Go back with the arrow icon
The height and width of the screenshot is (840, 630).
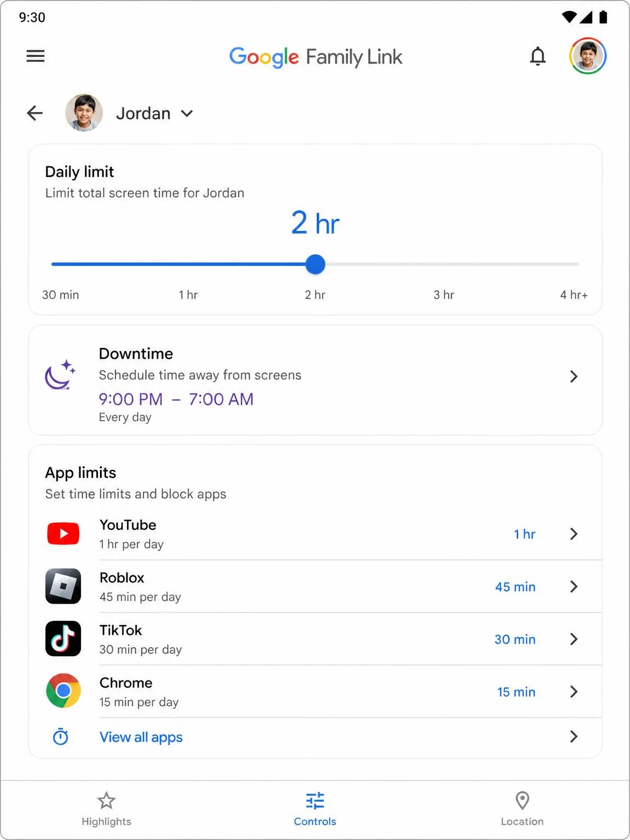coord(35,113)
